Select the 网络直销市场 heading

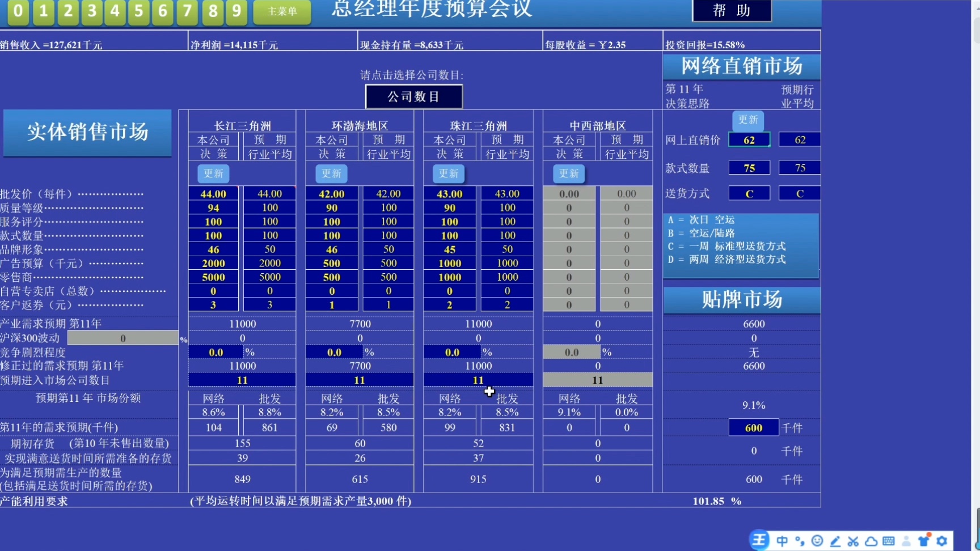tap(741, 66)
